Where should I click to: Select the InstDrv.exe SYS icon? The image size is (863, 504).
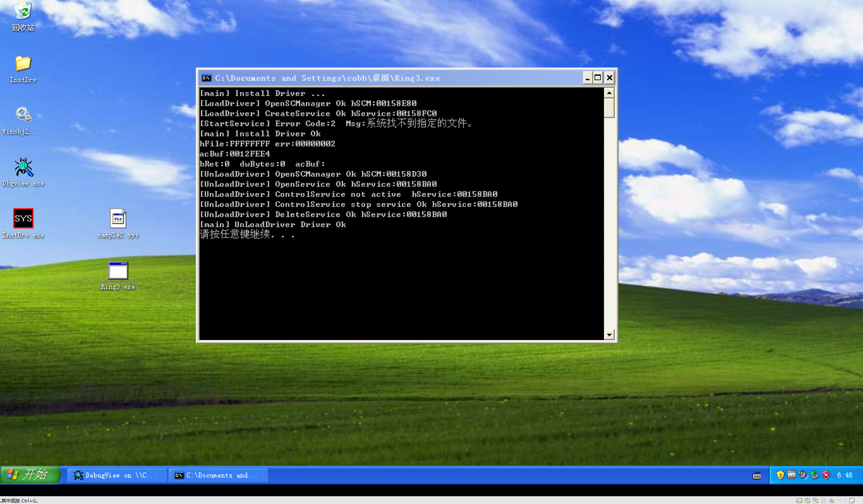click(23, 218)
